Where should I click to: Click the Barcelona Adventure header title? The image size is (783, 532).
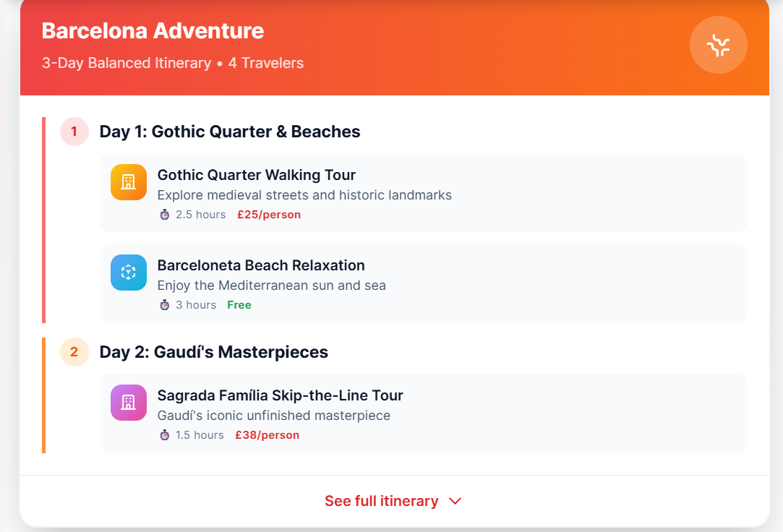(x=153, y=31)
